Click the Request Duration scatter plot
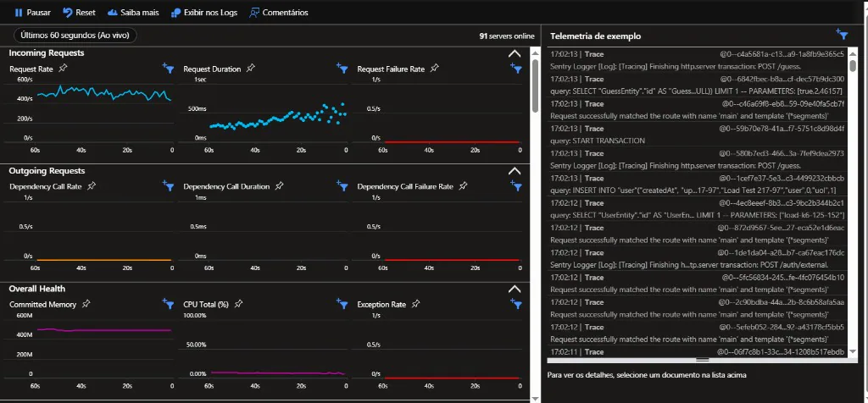The width and height of the screenshot is (868, 403). [278, 117]
